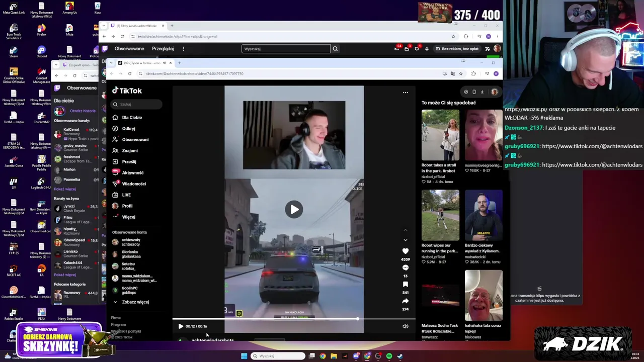Open IShowSpeed channel in Twitch sidebar
The width and height of the screenshot is (644, 362).
click(x=76, y=242)
